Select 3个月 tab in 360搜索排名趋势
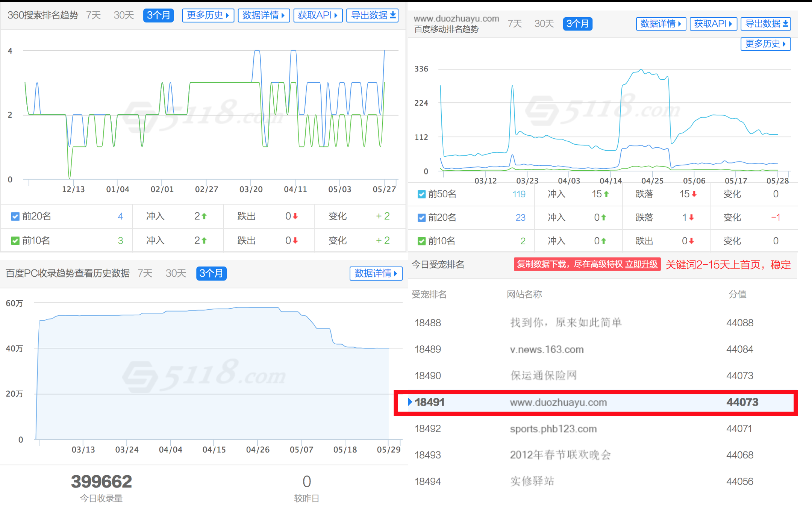This screenshot has width=812, height=521. (158, 15)
